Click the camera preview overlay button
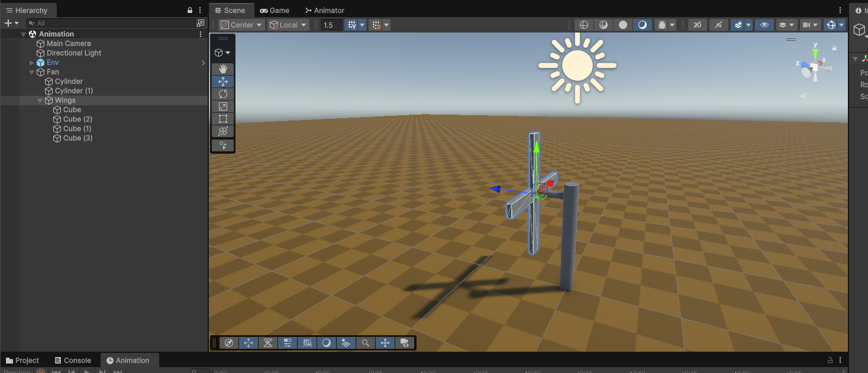868x373 pixels. point(405,343)
